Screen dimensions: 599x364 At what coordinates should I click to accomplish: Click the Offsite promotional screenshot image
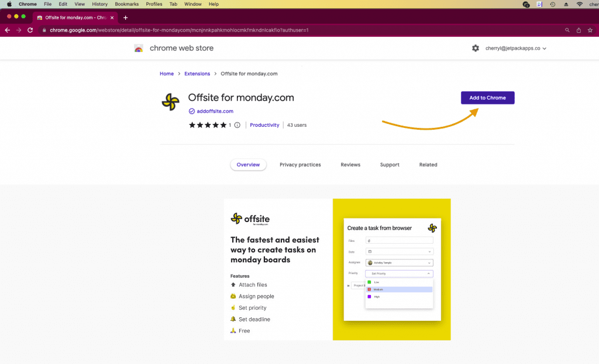pos(338,269)
